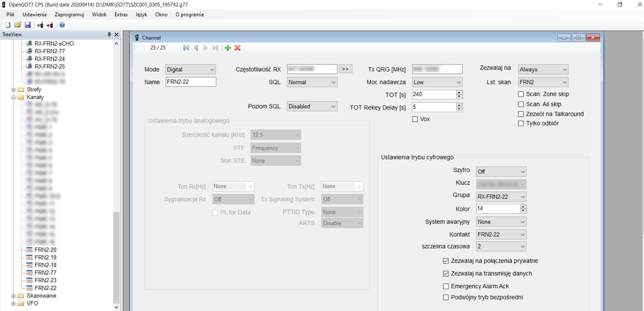Open Lst. skan dropdown
Screen dimensions: 644x311
tap(543, 82)
